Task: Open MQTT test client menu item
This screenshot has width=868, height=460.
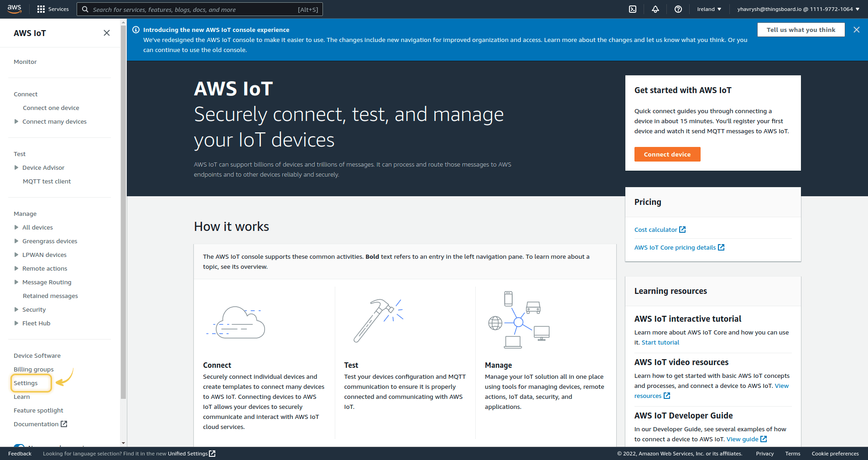Action: click(47, 181)
